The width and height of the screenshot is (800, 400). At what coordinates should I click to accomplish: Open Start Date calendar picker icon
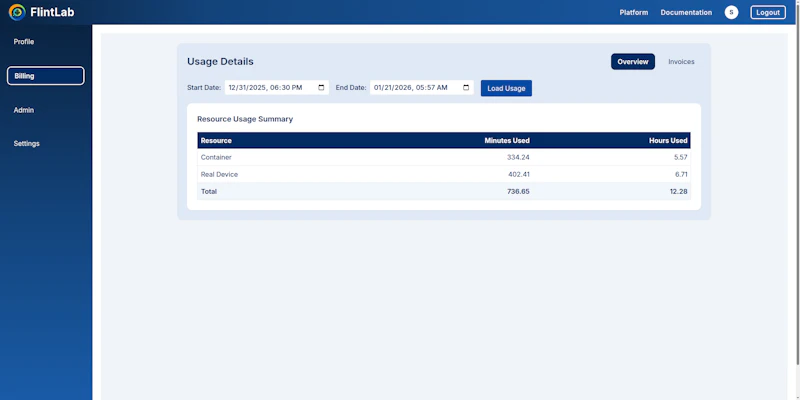point(321,88)
